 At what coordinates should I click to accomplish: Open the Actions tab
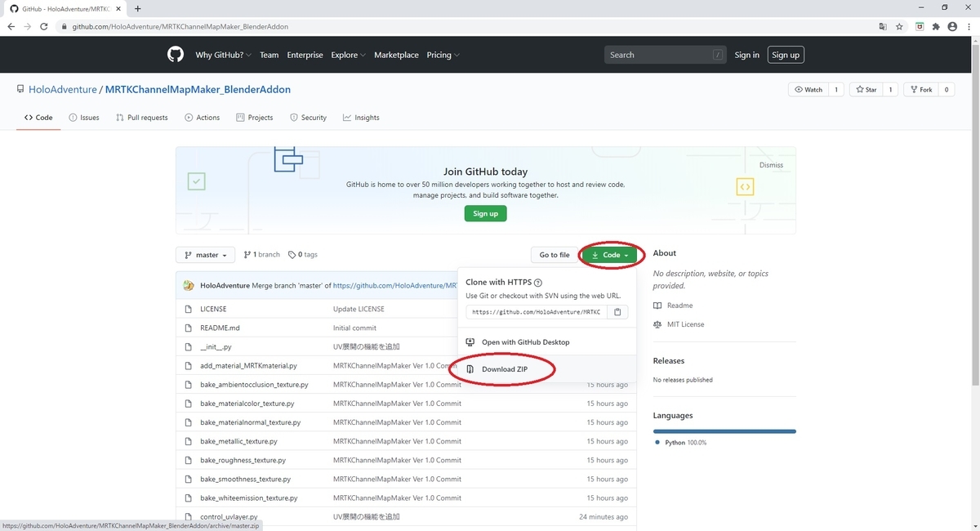(203, 118)
